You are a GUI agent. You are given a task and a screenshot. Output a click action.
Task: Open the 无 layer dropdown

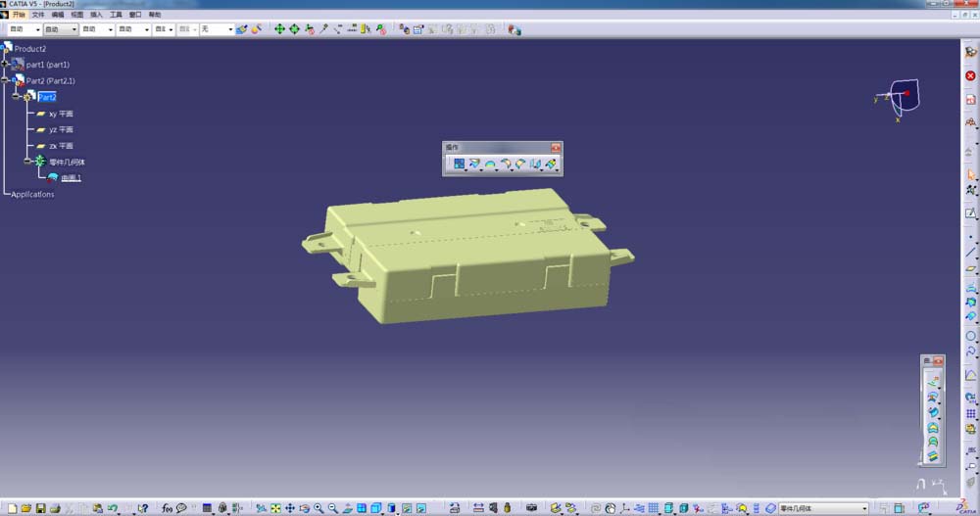230,29
